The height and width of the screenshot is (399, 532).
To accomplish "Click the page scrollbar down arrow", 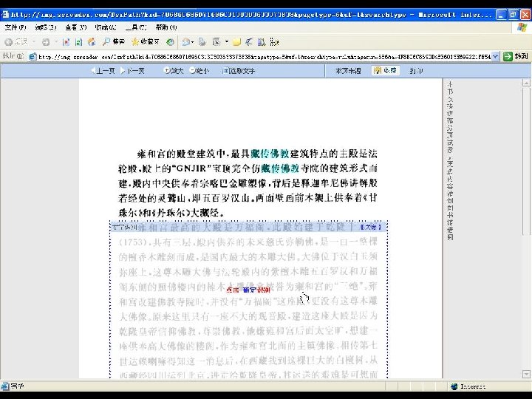I will click(526, 374).
